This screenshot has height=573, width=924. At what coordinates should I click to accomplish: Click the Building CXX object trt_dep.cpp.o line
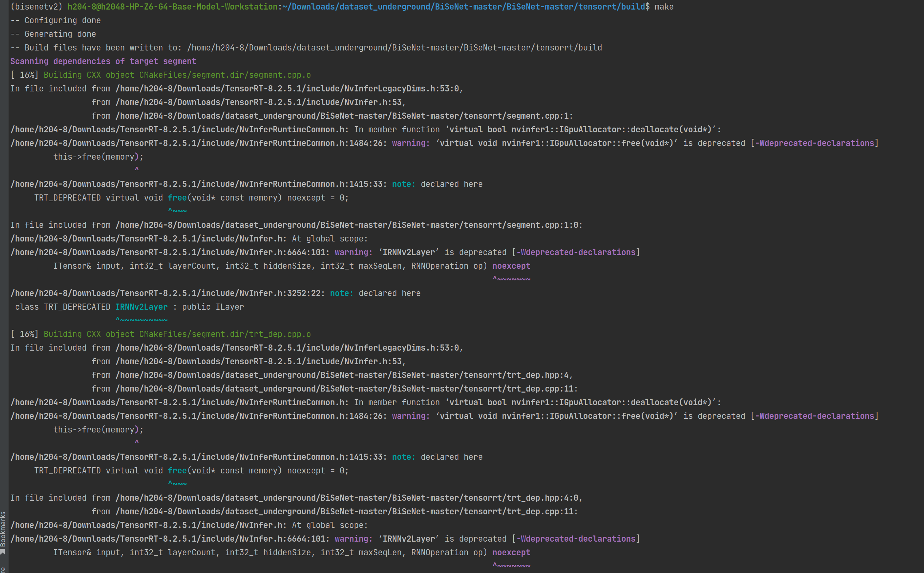click(160, 334)
